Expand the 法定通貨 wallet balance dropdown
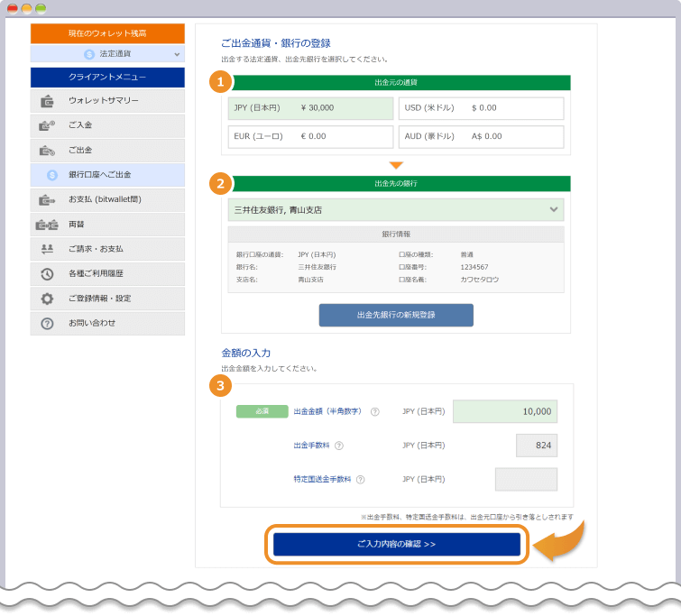This screenshot has height=616, width=681. pos(107,54)
